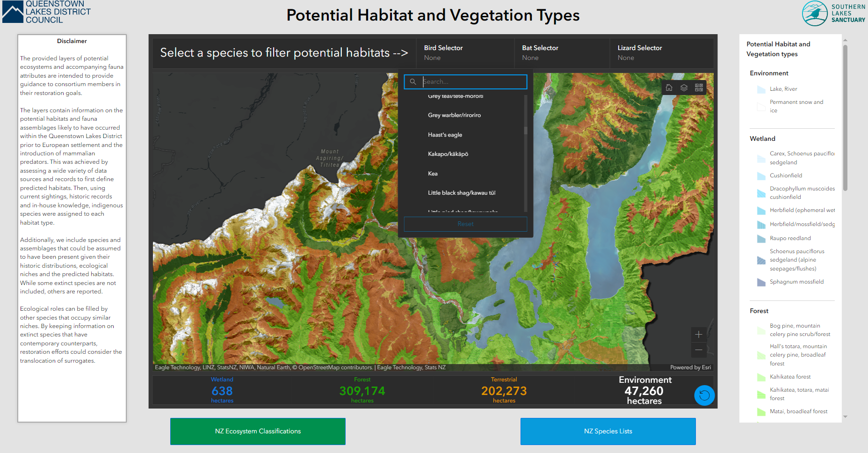The image size is (868, 453).
Task: Click the Potential Habitat and Vegetation Types title
Action: 433,15
